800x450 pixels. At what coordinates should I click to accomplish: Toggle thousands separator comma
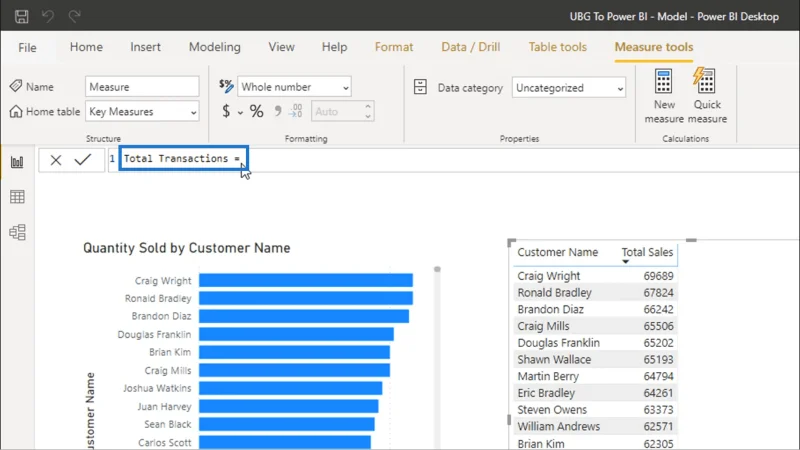[x=278, y=111]
